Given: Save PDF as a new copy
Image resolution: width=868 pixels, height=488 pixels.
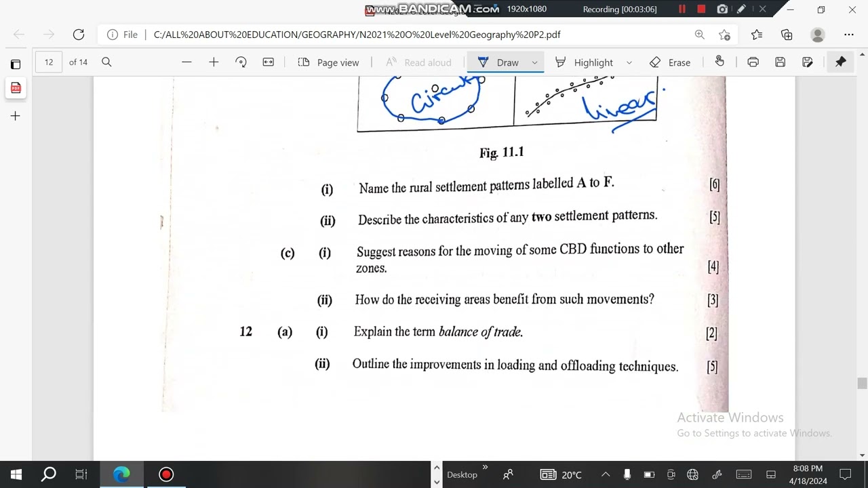Looking at the screenshot, I should point(808,62).
